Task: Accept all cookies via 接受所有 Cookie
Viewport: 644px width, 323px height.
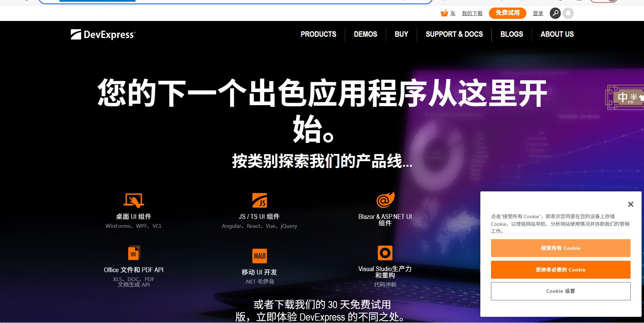Action: coord(560,248)
